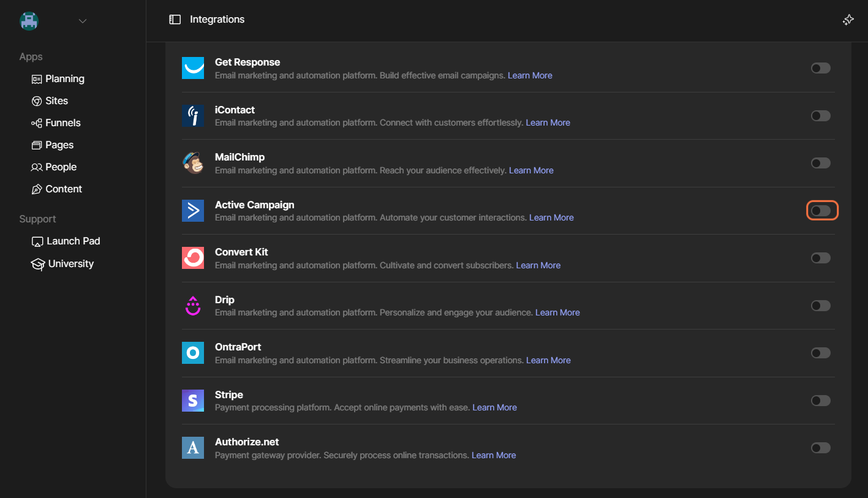Click the robot workspace avatar icon

tap(29, 21)
